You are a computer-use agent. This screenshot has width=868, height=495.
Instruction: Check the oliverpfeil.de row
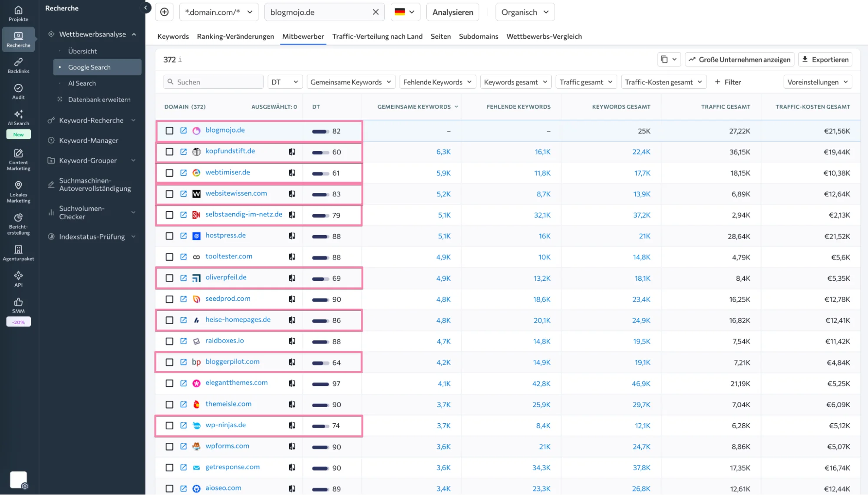[169, 278]
